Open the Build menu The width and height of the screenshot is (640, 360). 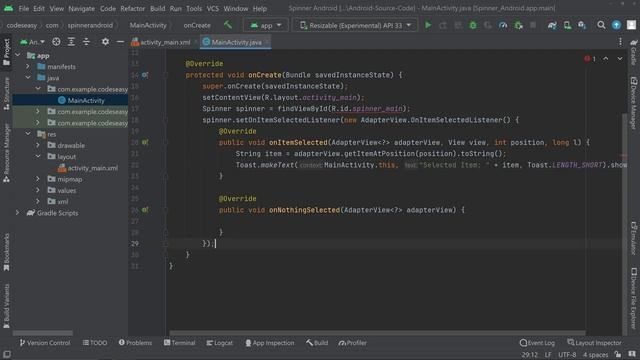click(158, 8)
